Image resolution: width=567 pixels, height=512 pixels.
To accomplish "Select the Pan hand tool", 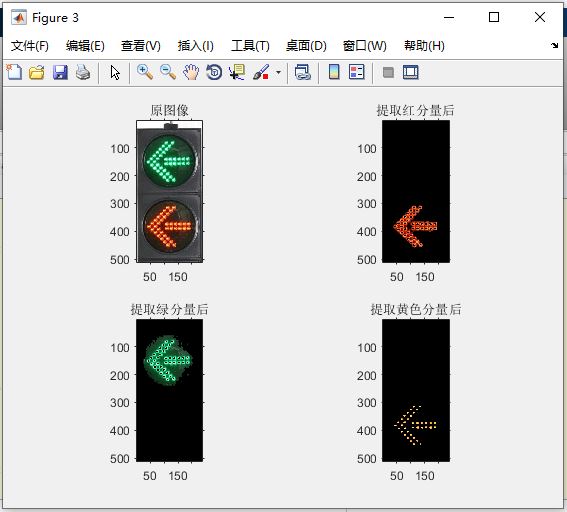I will 191,72.
